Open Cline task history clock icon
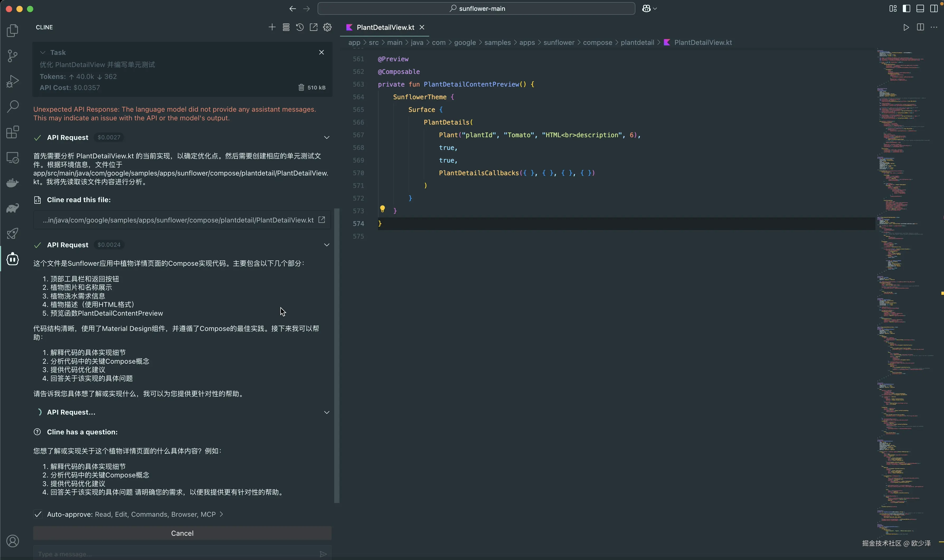The image size is (944, 560). (x=300, y=27)
